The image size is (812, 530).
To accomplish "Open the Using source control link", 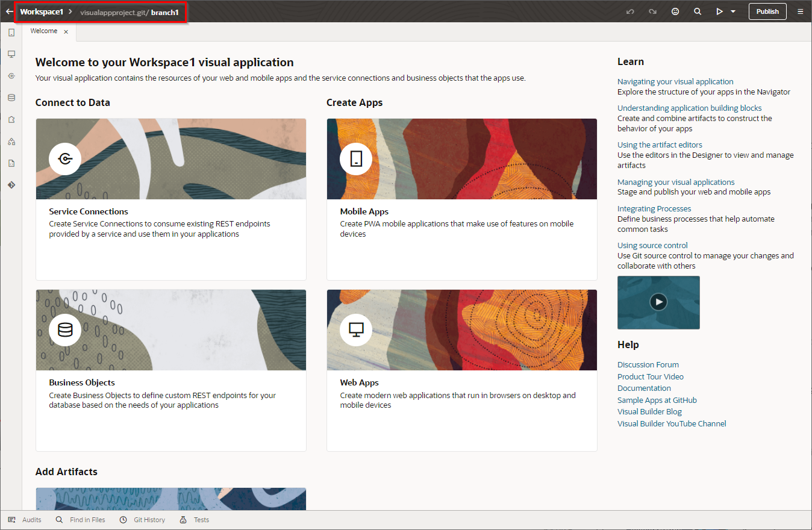I will [x=652, y=245].
